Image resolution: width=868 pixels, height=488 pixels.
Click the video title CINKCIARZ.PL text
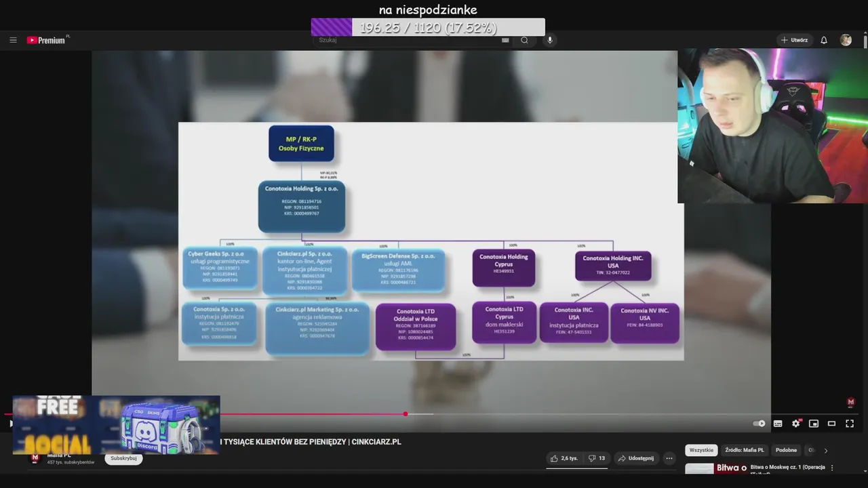point(376,442)
